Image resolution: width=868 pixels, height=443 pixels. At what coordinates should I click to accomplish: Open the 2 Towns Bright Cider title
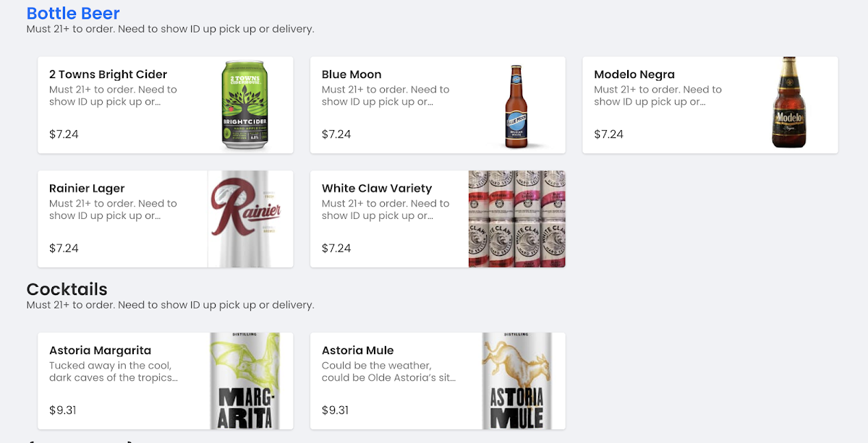(x=108, y=74)
